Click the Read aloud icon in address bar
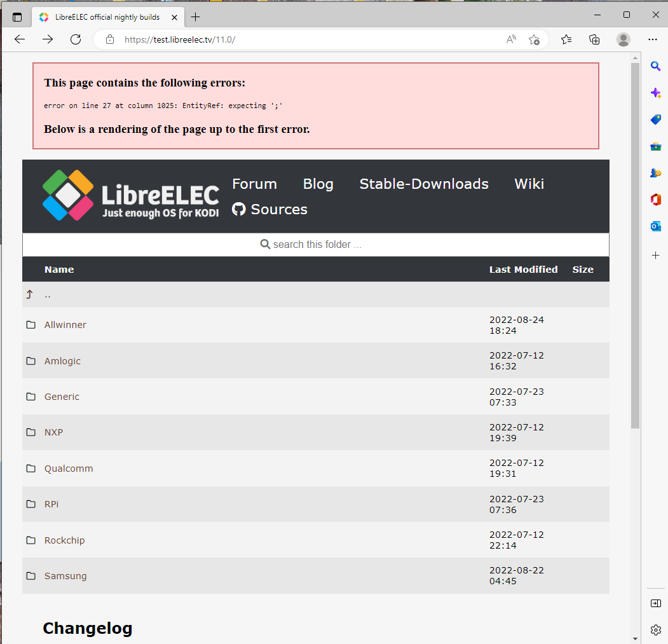The image size is (668, 644). pos(511,39)
